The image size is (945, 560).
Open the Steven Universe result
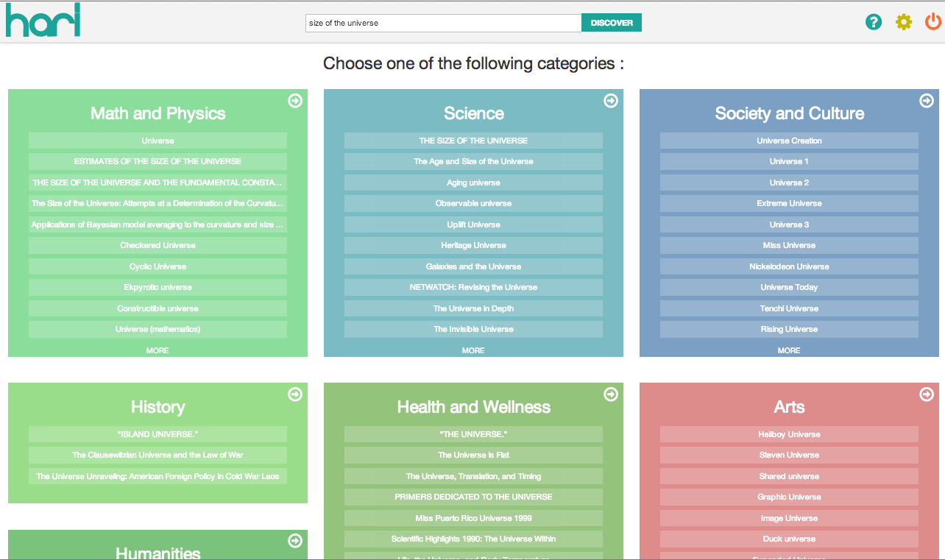click(x=789, y=455)
